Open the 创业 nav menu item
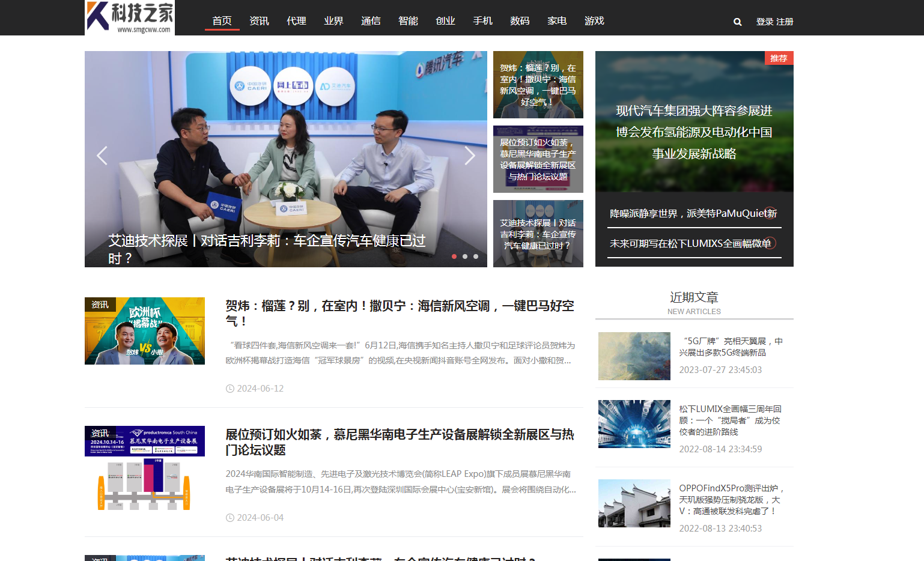Viewport: 924px width, 561px height. [446, 21]
